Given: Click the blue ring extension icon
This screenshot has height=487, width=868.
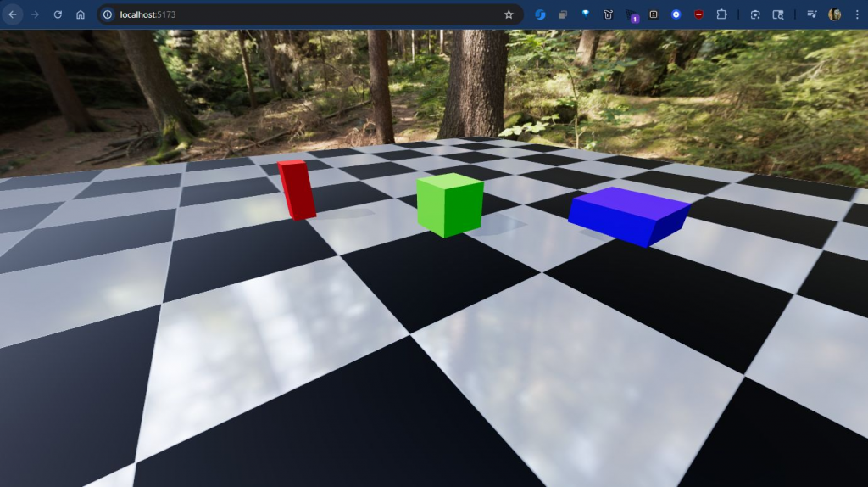Looking at the screenshot, I should point(676,14).
